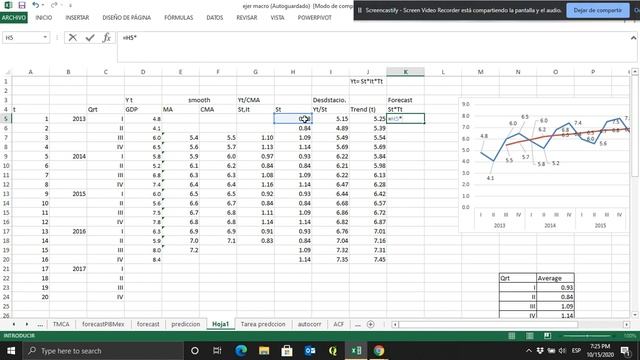Image resolution: width=640 pixels, height=360 pixels.
Task: Select Page Layout view icon
Action: (530, 336)
